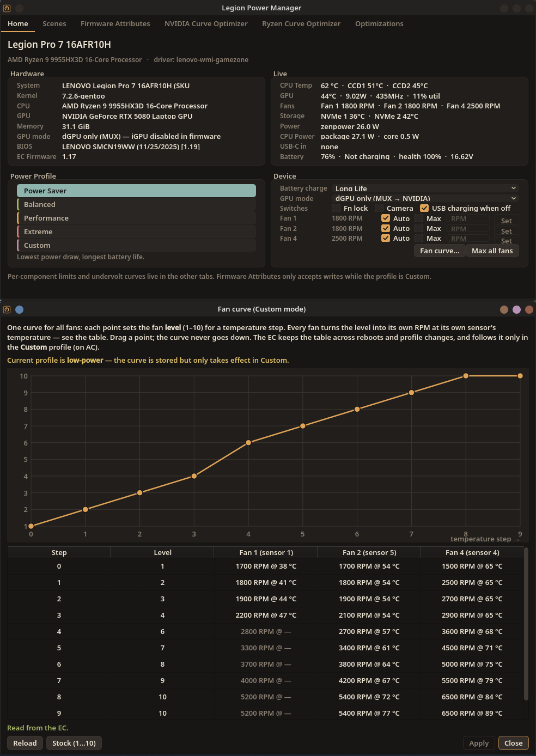Expand the GPU mode dropdown
536x756 pixels.
click(425, 198)
